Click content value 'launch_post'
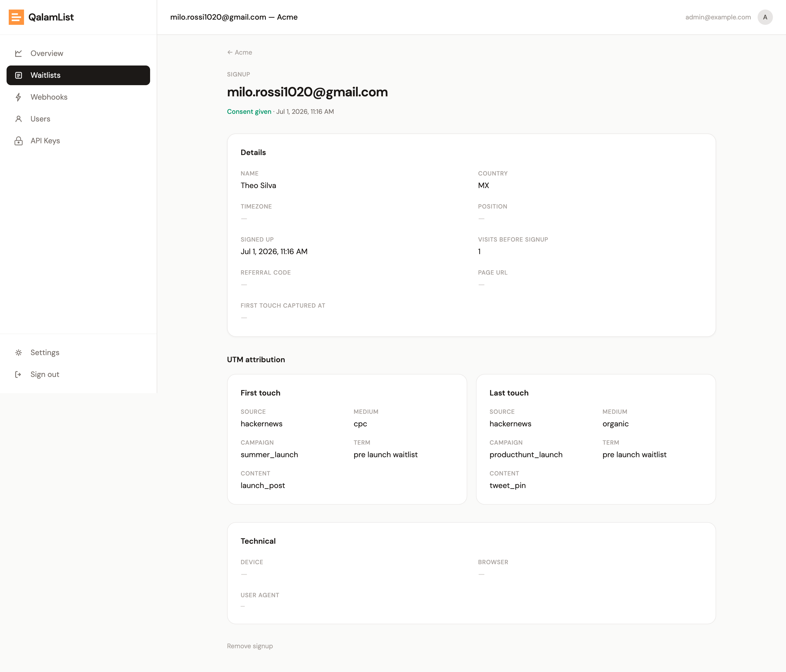Viewport: 786px width, 672px height. point(263,486)
